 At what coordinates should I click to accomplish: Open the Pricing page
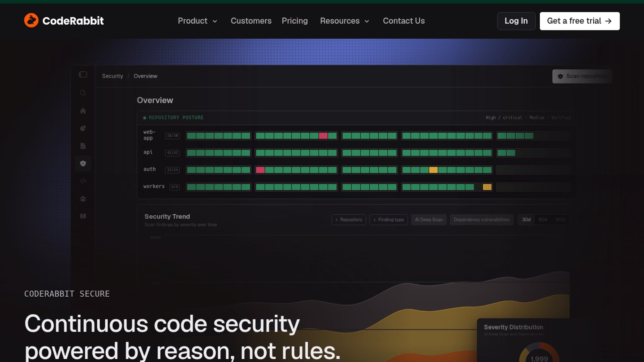click(294, 21)
